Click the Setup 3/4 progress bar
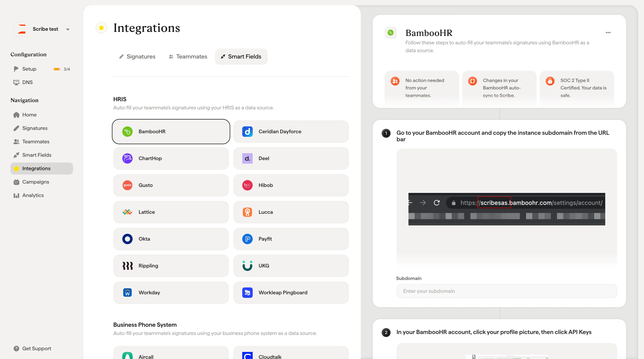 pos(57,69)
